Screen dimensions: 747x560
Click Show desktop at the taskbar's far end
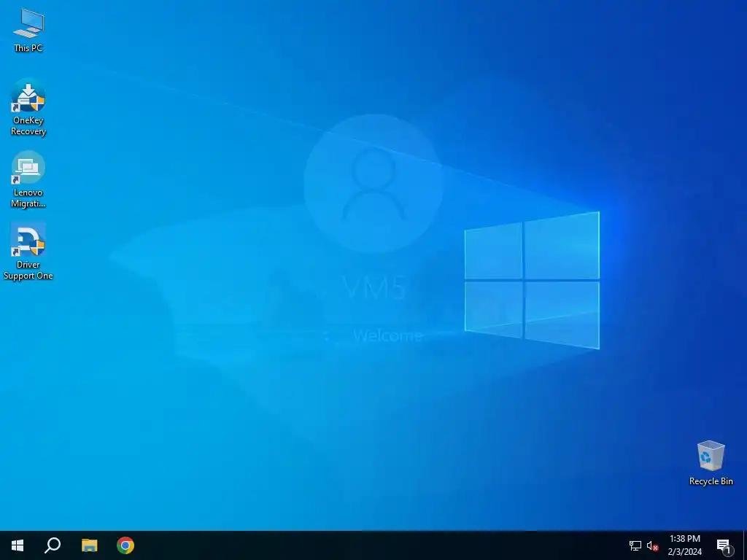coord(745,545)
